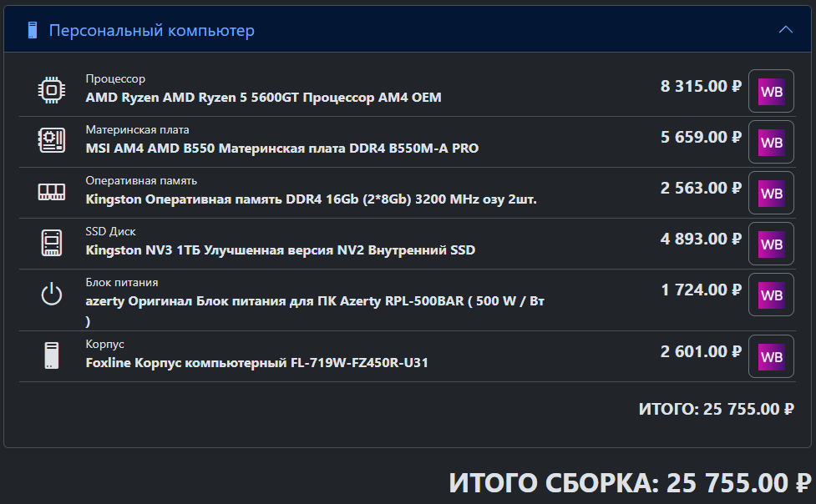Open the WB link for the Ryzen 5 5600GT processor
Viewport: 816px width, 504px height.
tap(771, 91)
